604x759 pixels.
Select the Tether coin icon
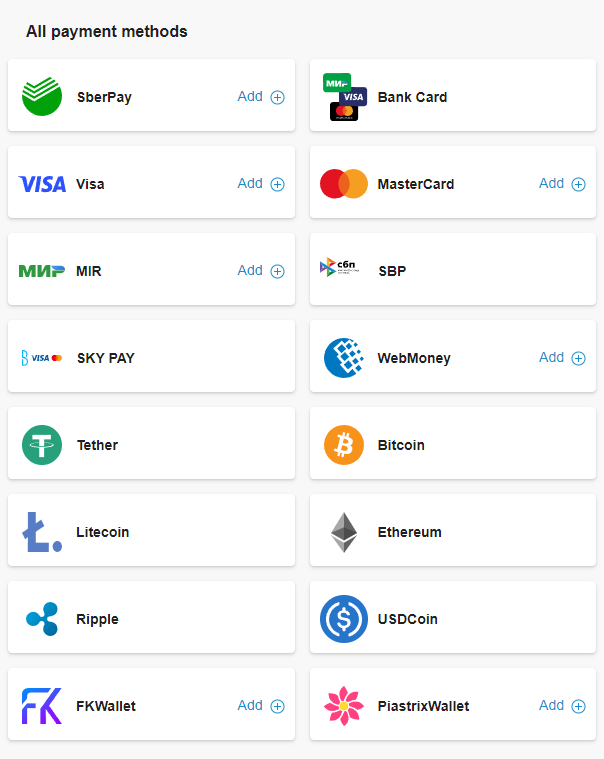42,445
